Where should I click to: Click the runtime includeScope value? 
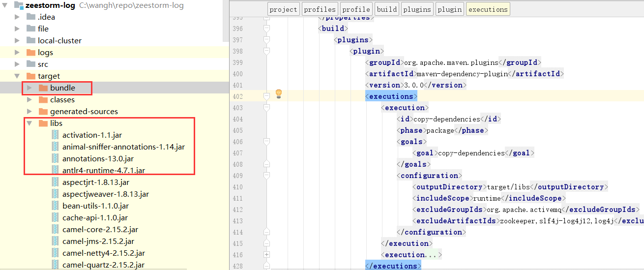(487, 198)
